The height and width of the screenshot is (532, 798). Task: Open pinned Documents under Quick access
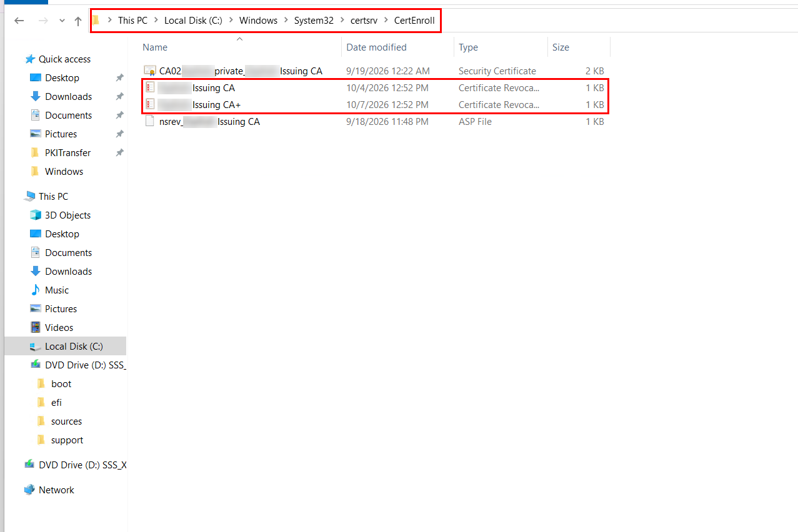[x=68, y=116]
